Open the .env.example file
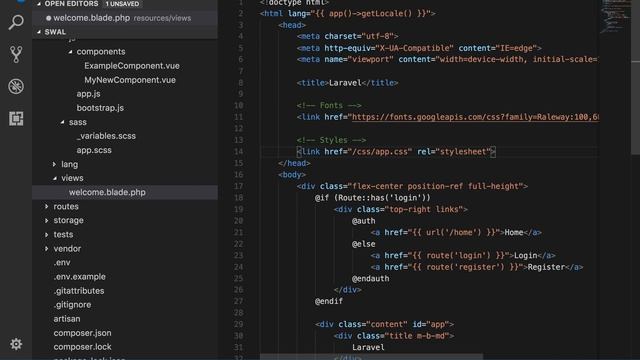This screenshot has height=360, width=640. pos(80,277)
